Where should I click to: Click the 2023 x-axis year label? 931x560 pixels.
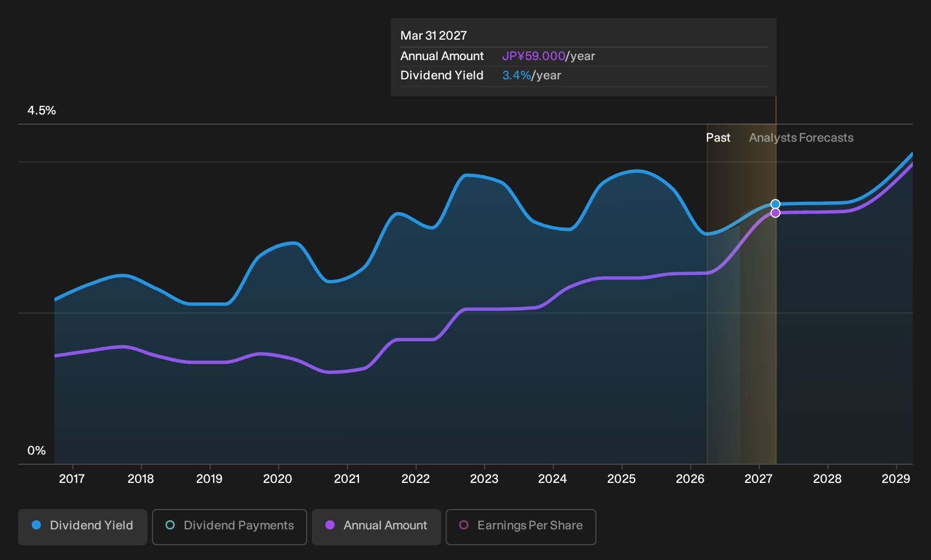coord(484,479)
